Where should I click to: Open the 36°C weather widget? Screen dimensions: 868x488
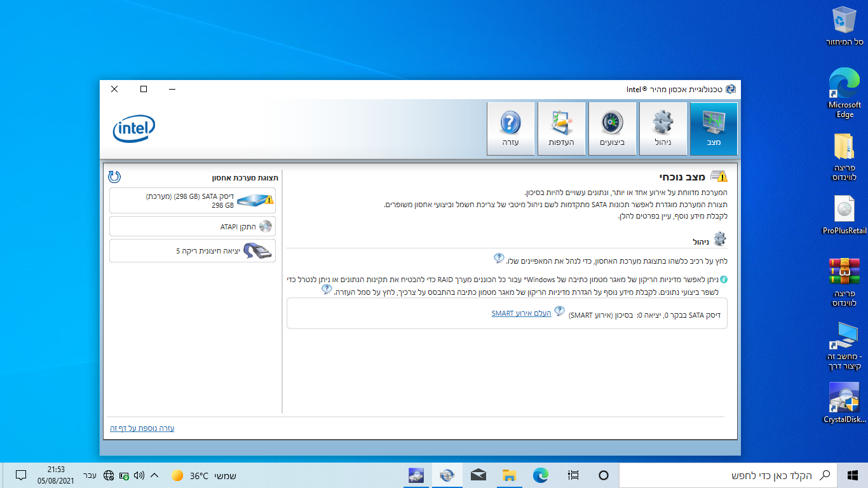point(203,475)
